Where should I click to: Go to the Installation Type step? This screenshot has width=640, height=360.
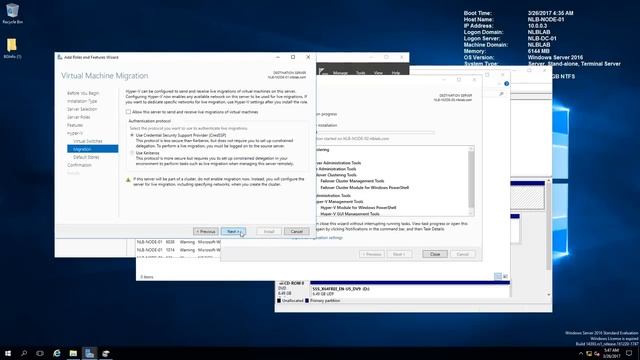click(x=82, y=101)
